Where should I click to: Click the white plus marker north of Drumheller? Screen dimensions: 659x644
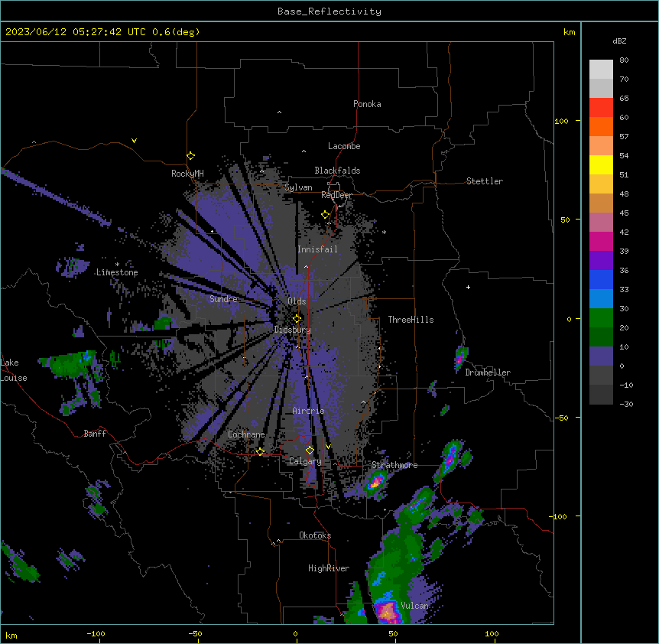(x=468, y=287)
